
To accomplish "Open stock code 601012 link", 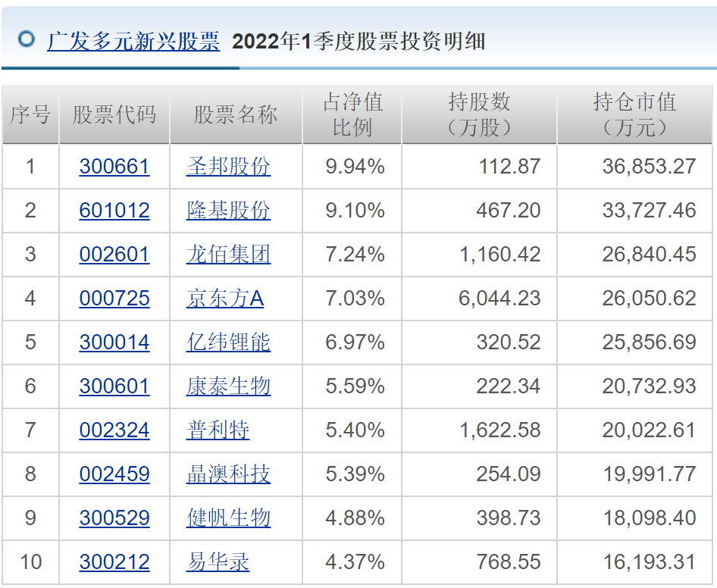I will [x=114, y=211].
